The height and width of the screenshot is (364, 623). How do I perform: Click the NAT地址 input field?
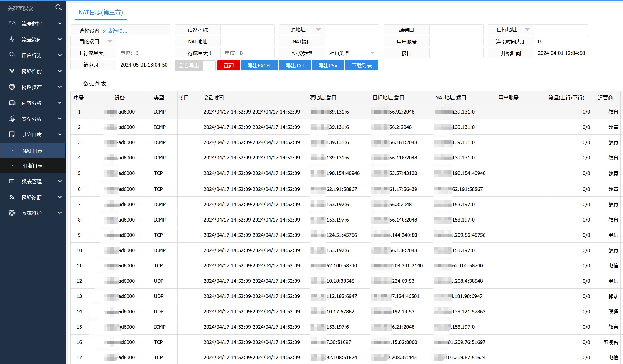[247, 41]
